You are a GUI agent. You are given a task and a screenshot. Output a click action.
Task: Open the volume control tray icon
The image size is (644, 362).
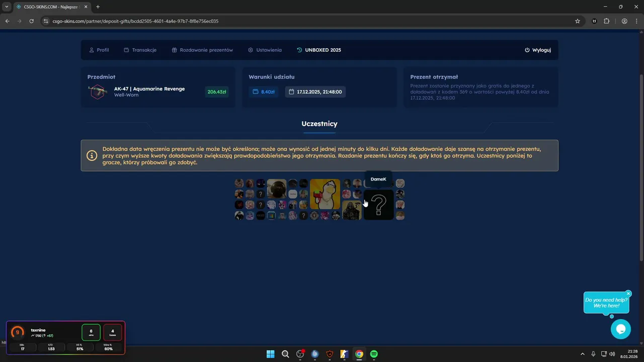[x=612, y=354]
